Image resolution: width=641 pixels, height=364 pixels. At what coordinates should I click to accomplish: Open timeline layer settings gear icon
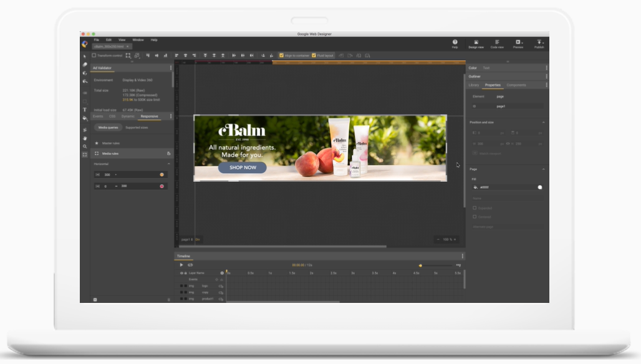click(222, 273)
